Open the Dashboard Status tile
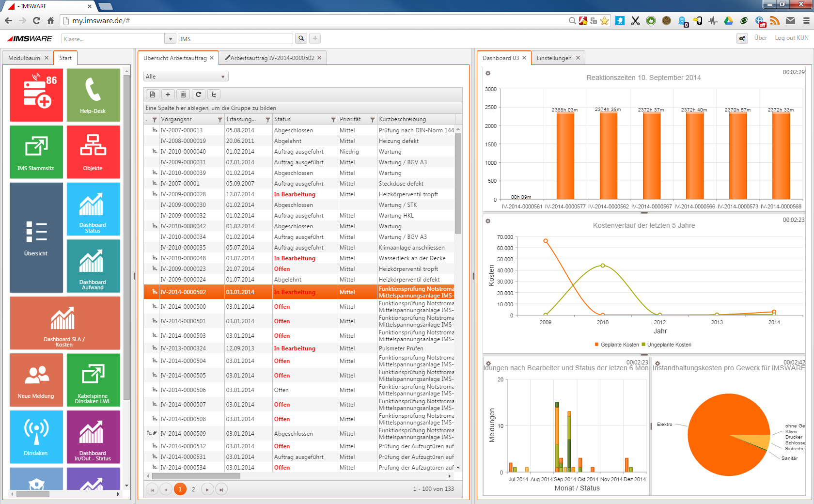814x504 pixels. click(x=93, y=209)
